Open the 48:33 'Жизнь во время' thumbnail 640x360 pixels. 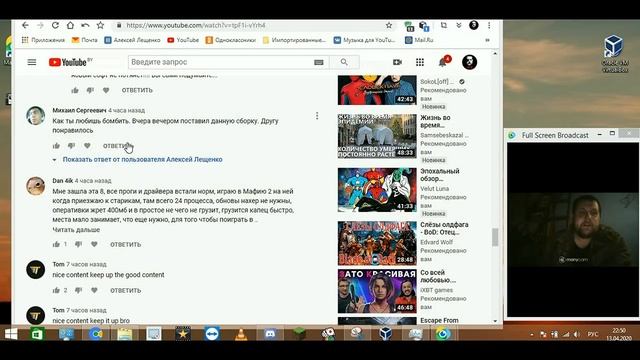coord(377,136)
